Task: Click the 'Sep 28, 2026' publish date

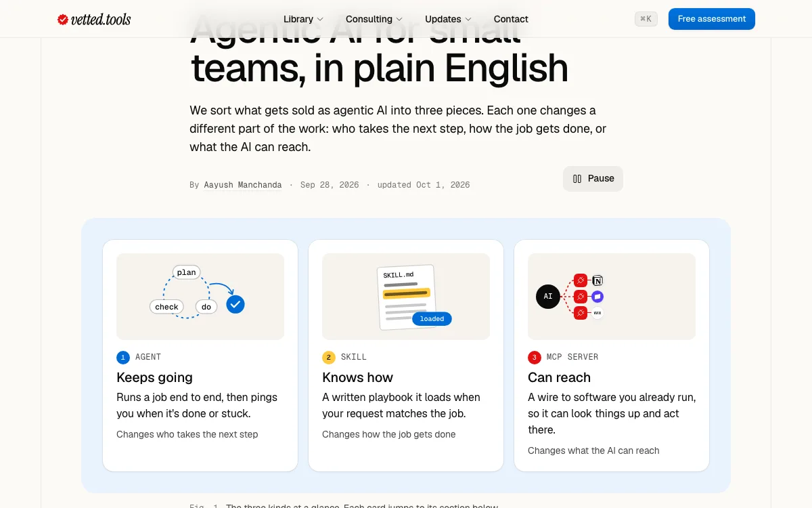Action: click(330, 185)
